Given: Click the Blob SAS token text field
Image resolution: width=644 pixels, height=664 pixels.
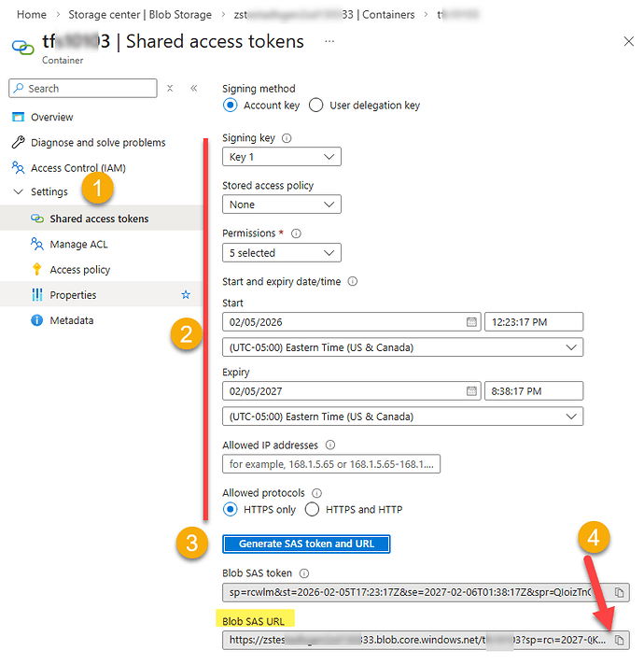Looking at the screenshot, I should 426,592.
